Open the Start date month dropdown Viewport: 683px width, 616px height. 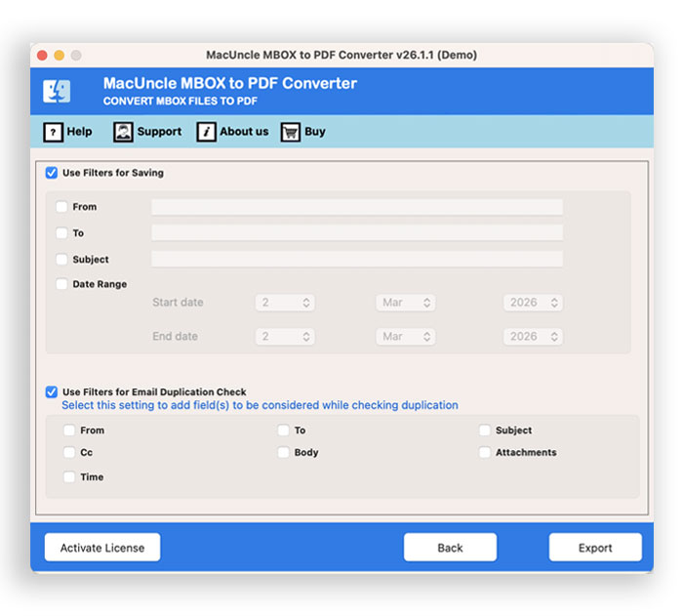click(x=406, y=303)
